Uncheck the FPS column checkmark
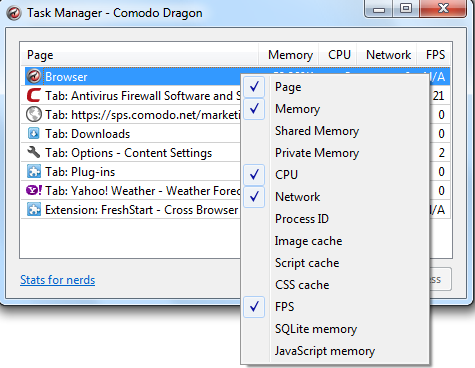 click(x=254, y=307)
